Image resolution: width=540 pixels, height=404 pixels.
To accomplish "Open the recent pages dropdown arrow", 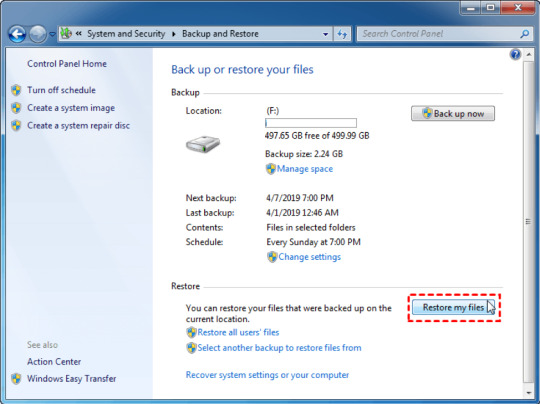I will pos(52,34).
